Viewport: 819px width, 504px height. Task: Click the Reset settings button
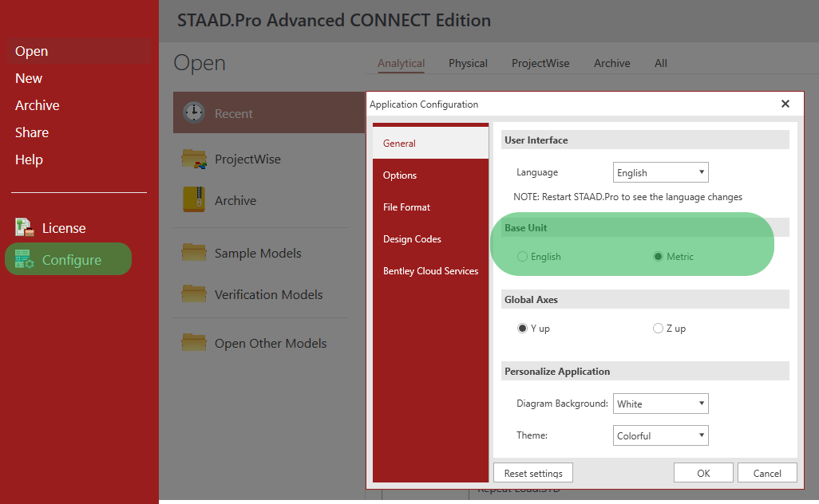point(533,473)
